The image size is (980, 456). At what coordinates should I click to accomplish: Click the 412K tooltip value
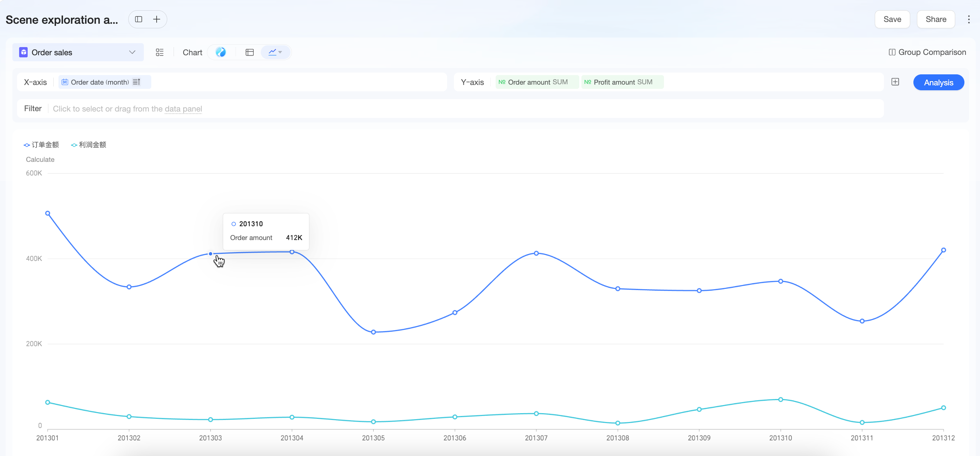click(x=294, y=238)
